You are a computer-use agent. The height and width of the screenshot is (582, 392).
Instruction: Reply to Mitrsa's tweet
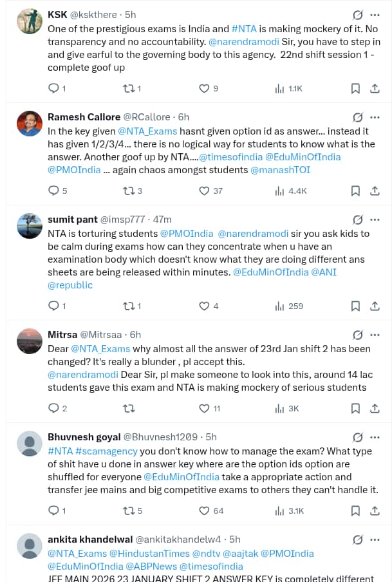coord(54,408)
